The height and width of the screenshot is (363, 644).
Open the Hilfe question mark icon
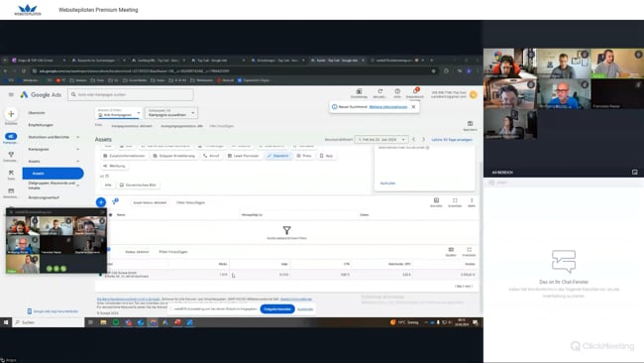[397, 91]
